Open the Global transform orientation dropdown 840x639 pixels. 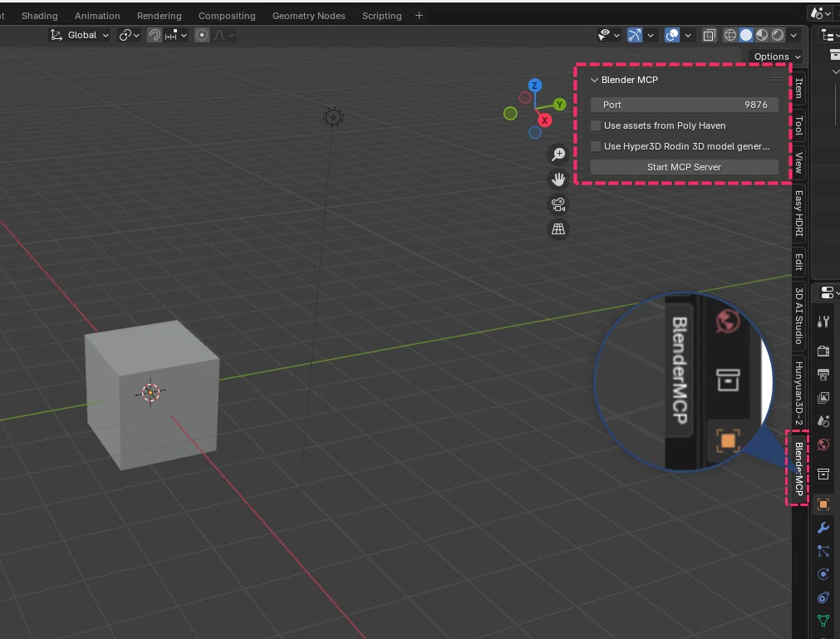[x=79, y=36]
